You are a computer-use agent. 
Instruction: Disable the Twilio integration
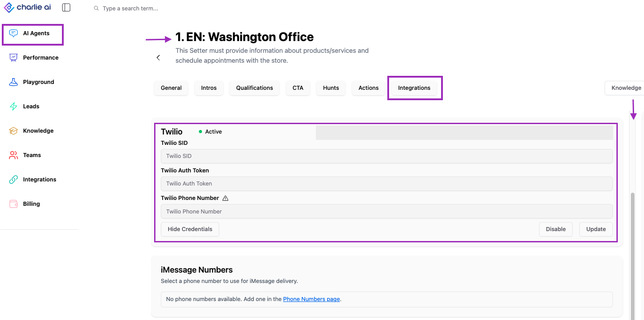point(556,229)
